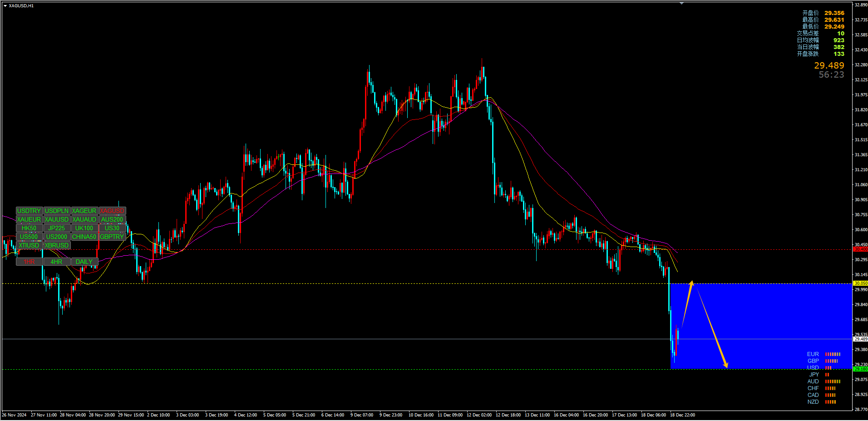Click the 32.890 top price scale label

tap(861, 5)
